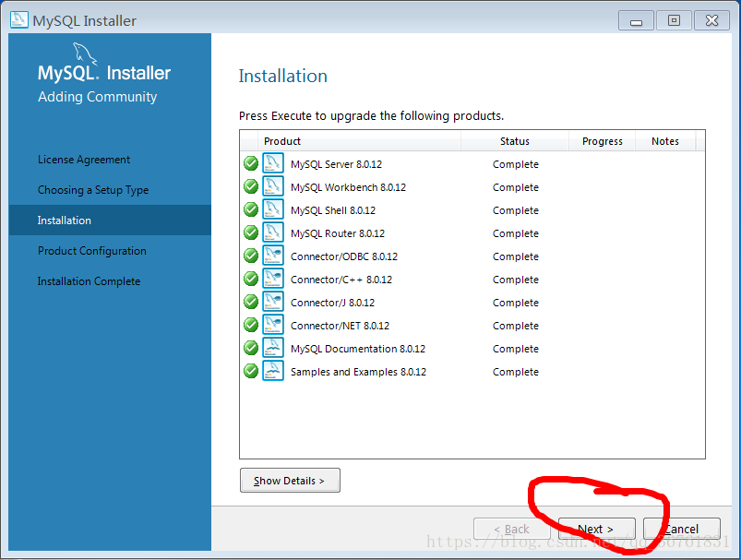This screenshot has height=560, width=741.
Task: Click the Connector/J 8.0.12 product icon
Action: click(x=273, y=302)
